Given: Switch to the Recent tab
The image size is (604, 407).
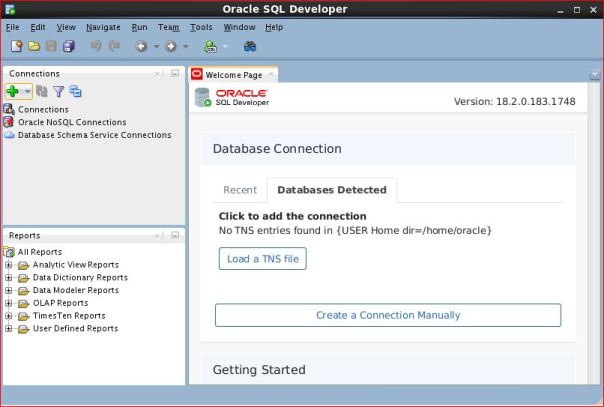Looking at the screenshot, I should pyautogui.click(x=240, y=190).
